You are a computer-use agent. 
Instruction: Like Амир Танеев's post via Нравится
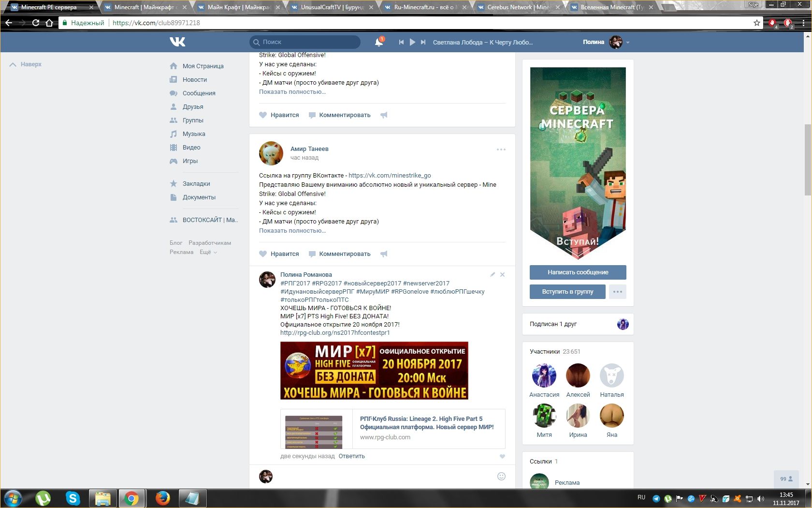pos(279,254)
